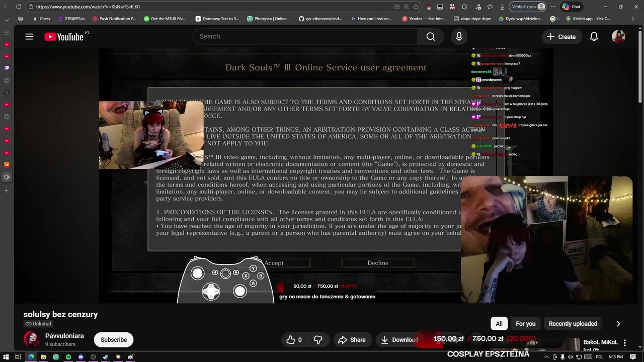This screenshot has height=362, width=644.
Task: Subscribe to Pavvuloniara channel
Action: [x=114, y=340]
